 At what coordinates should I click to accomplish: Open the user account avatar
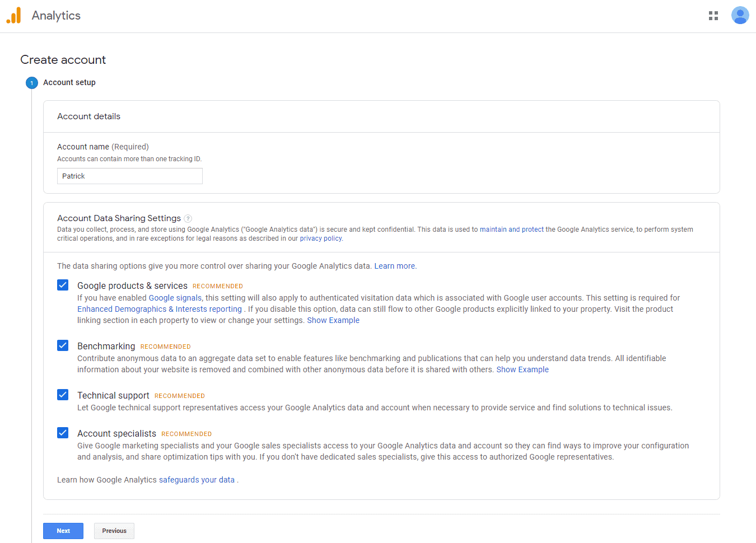740,16
